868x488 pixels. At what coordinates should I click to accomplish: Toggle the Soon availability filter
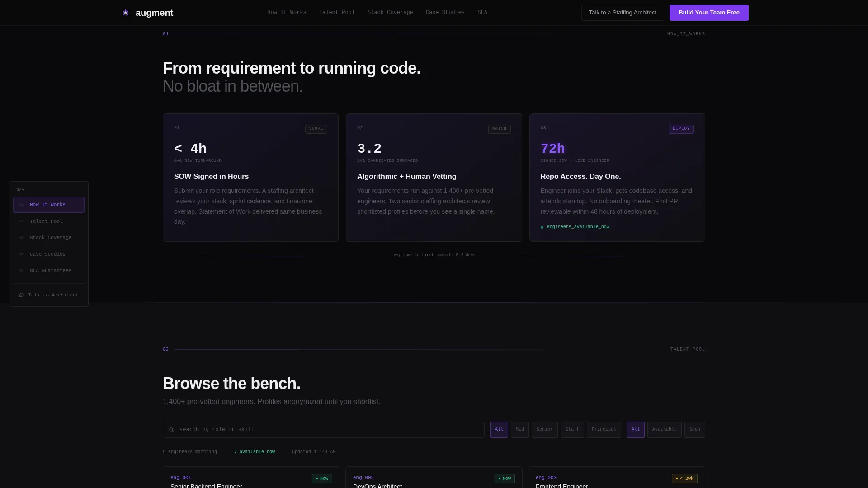pyautogui.click(x=694, y=430)
